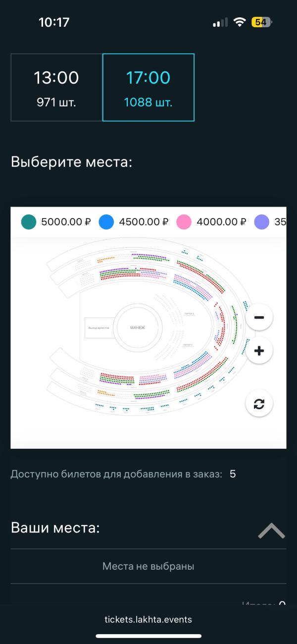This screenshot has height=644, width=297.
Task: Tap the cellular signal bars icon
Action: click(x=220, y=22)
